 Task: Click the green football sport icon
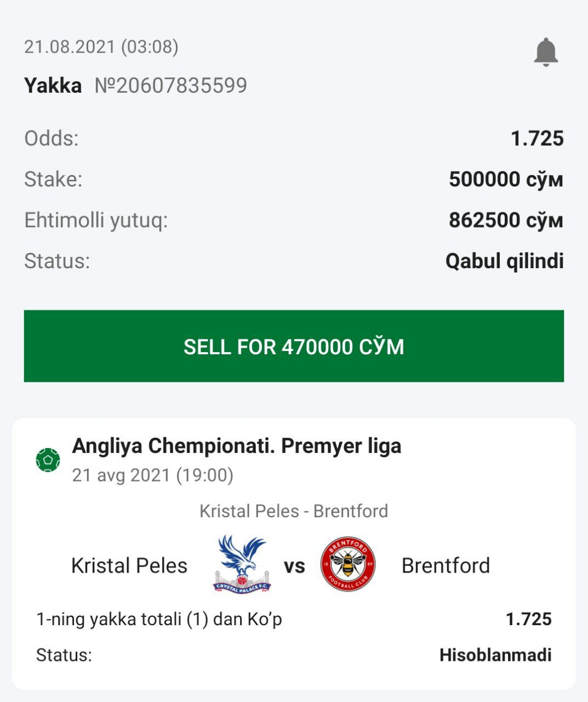click(x=48, y=460)
